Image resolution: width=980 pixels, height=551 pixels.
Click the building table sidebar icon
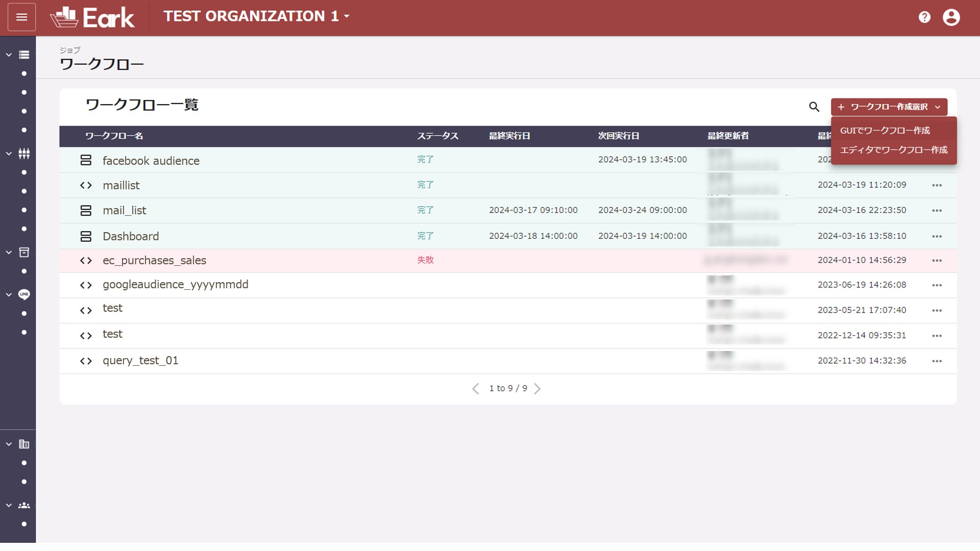coord(24,444)
